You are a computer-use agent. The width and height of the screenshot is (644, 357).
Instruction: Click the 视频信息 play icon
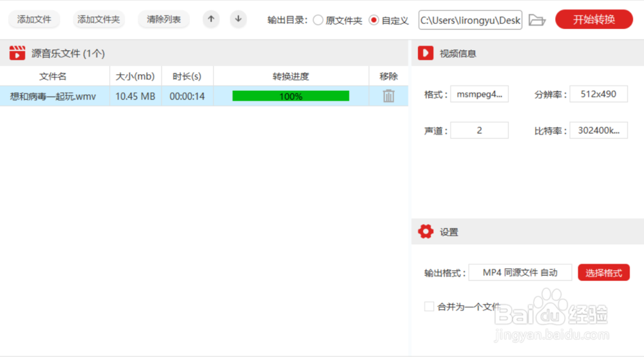click(426, 53)
